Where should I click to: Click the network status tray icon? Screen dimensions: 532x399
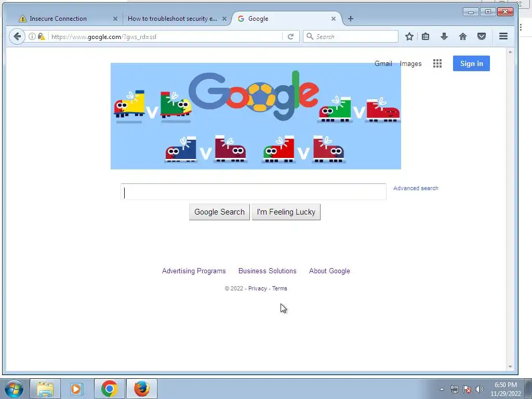[454, 389]
